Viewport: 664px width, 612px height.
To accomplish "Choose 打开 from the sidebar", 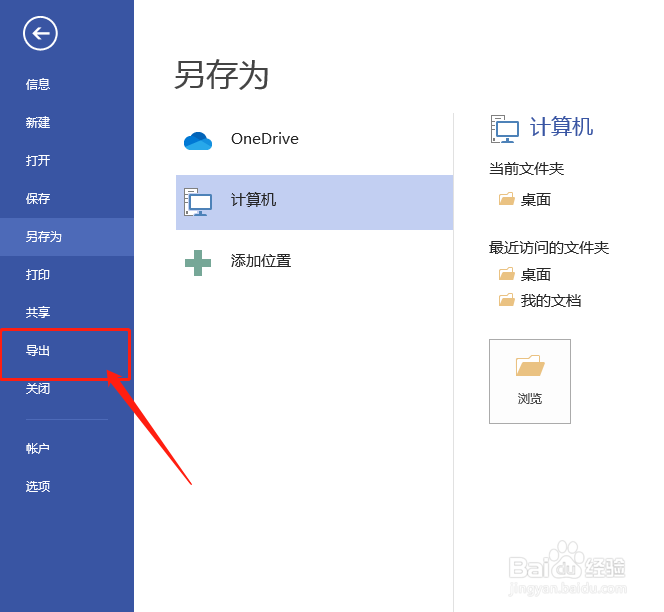I will (x=38, y=161).
